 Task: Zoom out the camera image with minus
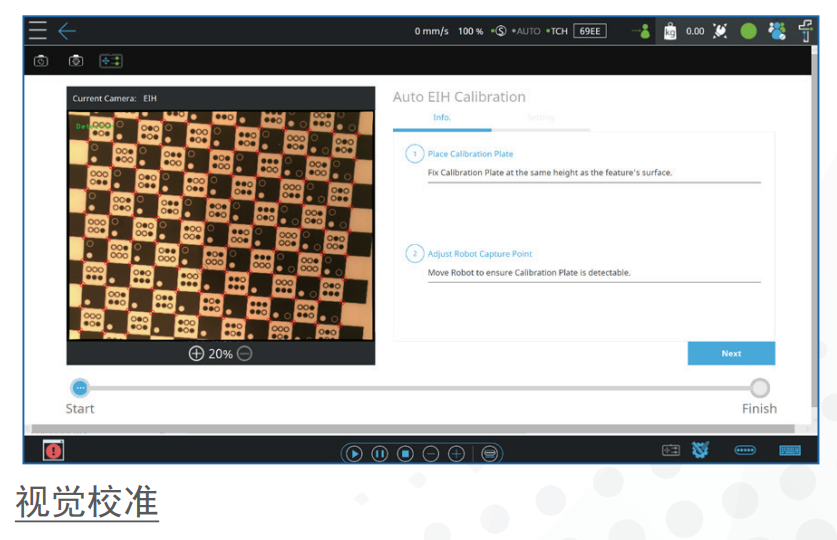coord(245,353)
